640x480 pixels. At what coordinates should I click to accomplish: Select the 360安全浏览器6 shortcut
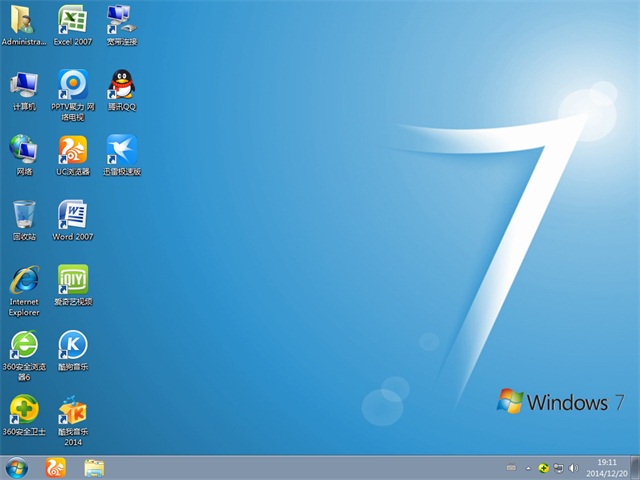(x=24, y=356)
